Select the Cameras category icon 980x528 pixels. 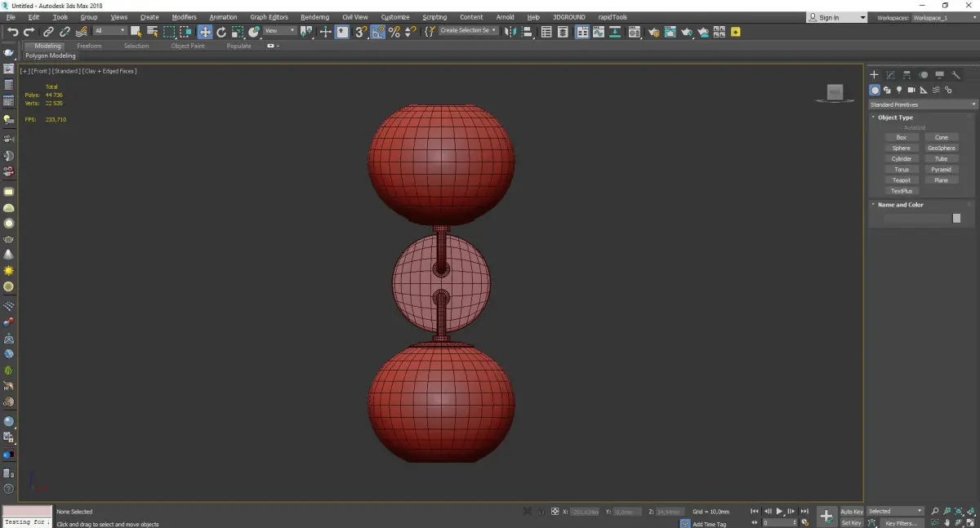[911, 90]
